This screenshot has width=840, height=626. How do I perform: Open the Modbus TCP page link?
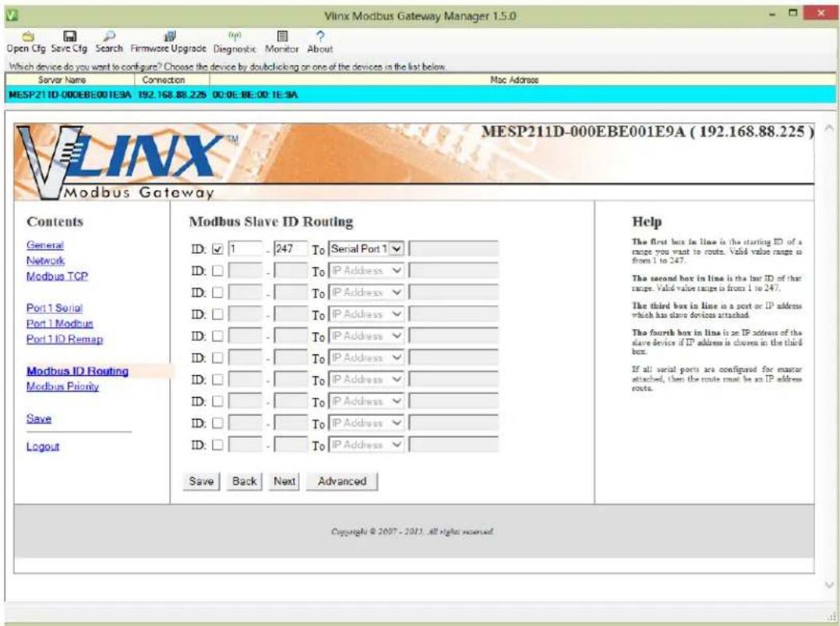pos(58,276)
